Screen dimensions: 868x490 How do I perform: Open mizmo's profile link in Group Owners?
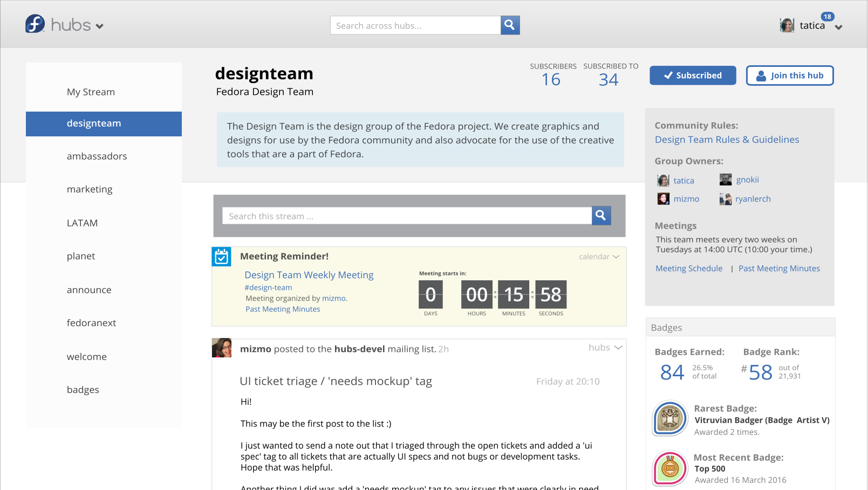click(686, 199)
